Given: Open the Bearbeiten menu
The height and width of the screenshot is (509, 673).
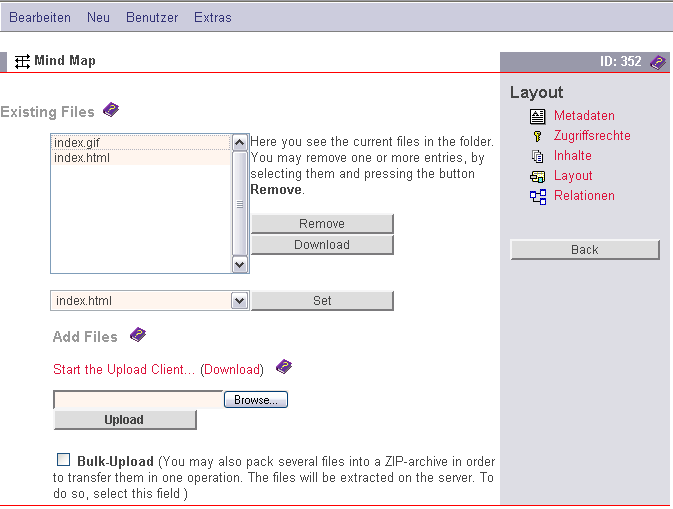Looking at the screenshot, I should (x=40, y=18).
